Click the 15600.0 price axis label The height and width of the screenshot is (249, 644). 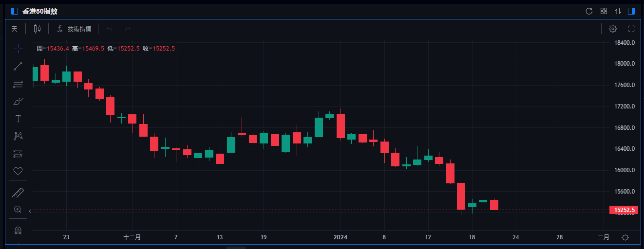click(x=624, y=192)
